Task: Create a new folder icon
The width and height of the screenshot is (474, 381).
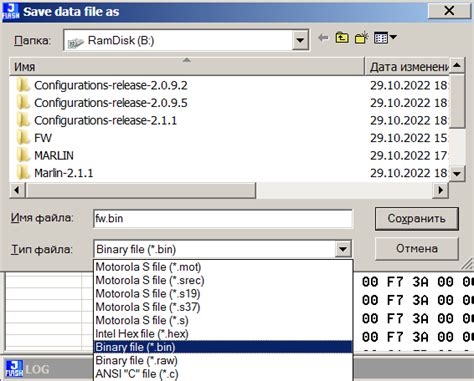Action: (x=361, y=38)
